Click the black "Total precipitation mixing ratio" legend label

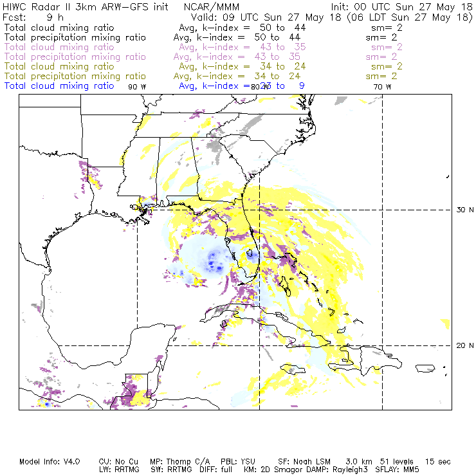pyautogui.click(x=75, y=38)
